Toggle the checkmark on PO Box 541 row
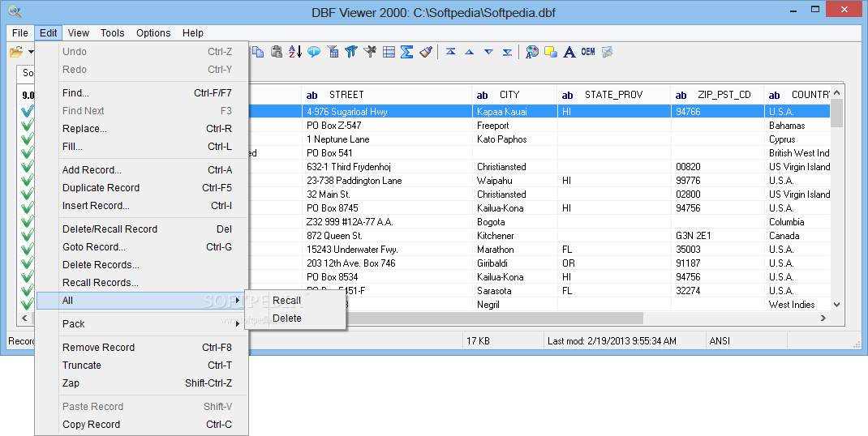868x436 pixels. pyautogui.click(x=27, y=152)
